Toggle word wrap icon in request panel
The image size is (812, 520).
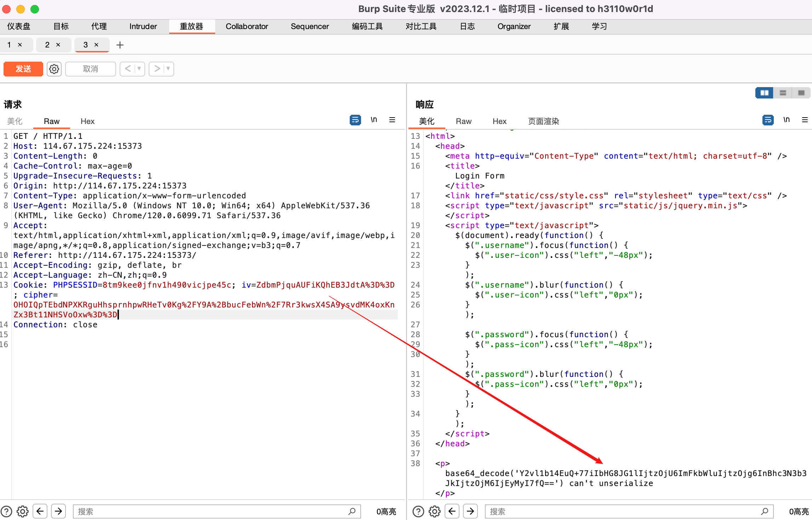(x=355, y=120)
